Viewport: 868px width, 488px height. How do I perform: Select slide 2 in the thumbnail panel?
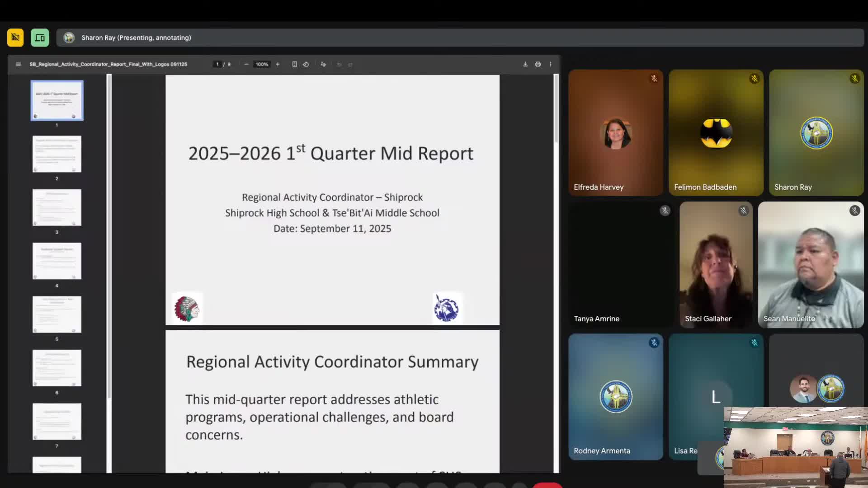57,154
